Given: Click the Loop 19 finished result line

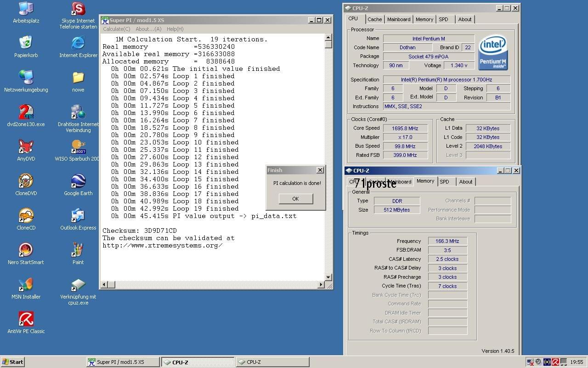Looking at the screenshot, I should coord(175,208).
